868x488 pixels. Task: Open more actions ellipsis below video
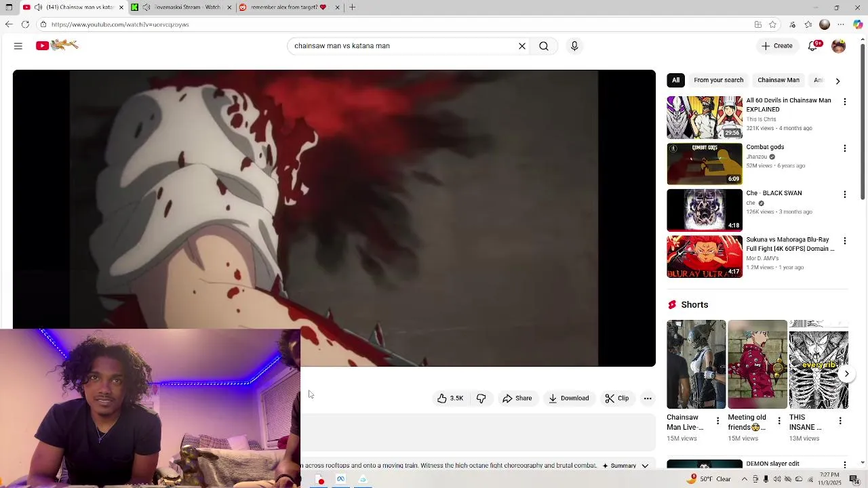coord(648,399)
